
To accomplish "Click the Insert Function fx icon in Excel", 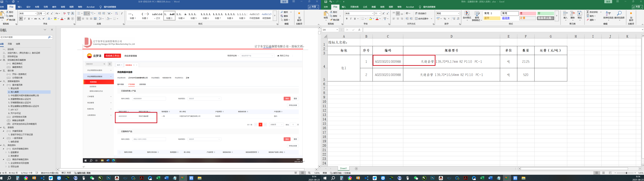I will coord(359,30).
